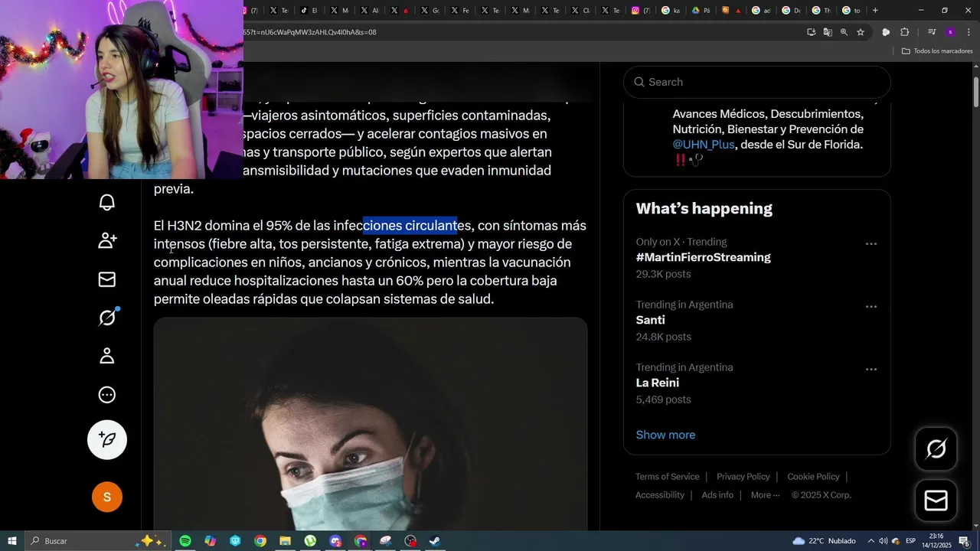Click the magnifier icon in Search box

pyautogui.click(x=639, y=82)
